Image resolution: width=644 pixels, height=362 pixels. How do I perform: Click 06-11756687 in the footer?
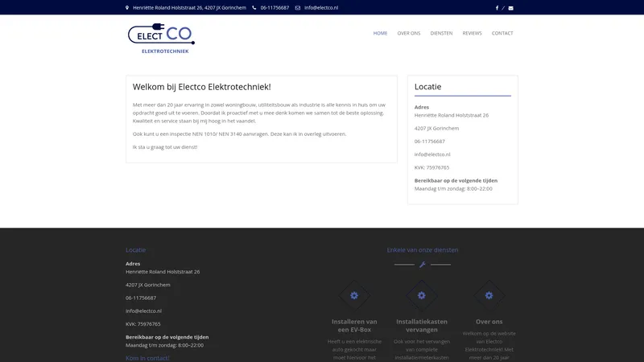tap(141, 298)
